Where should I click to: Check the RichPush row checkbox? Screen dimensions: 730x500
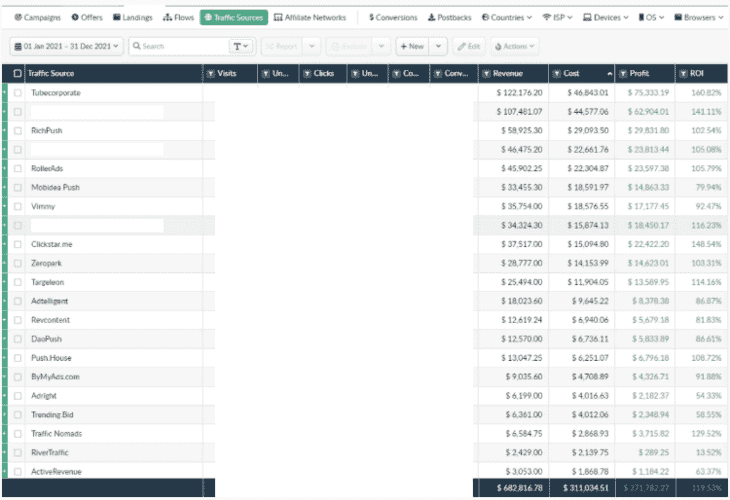point(18,131)
